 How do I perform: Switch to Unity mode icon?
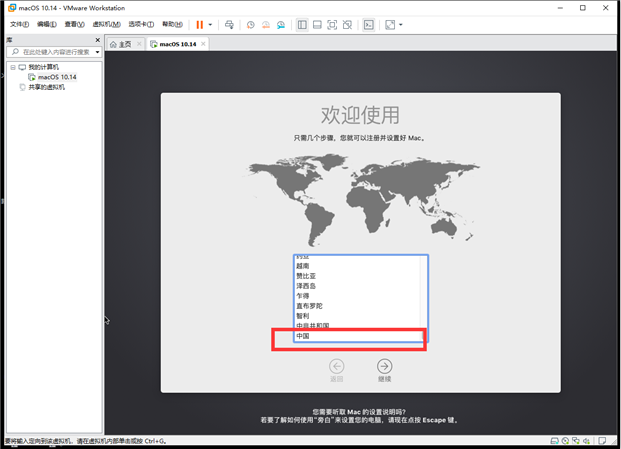(x=347, y=25)
